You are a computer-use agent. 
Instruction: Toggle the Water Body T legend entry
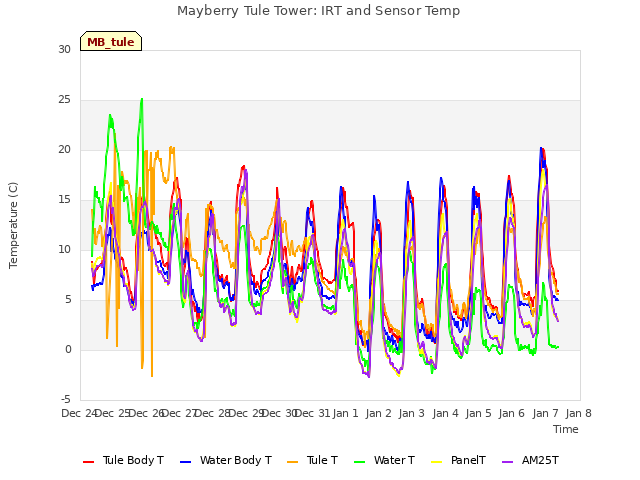pyautogui.click(x=226, y=460)
